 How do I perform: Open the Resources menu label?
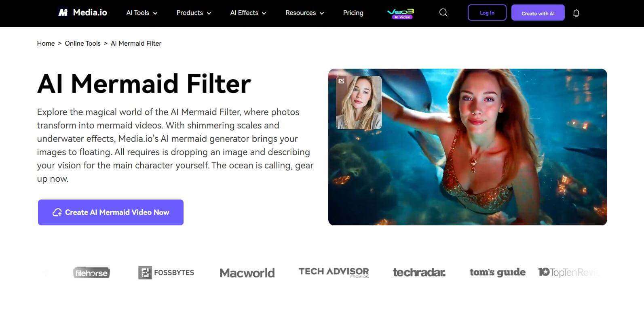coord(301,13)
